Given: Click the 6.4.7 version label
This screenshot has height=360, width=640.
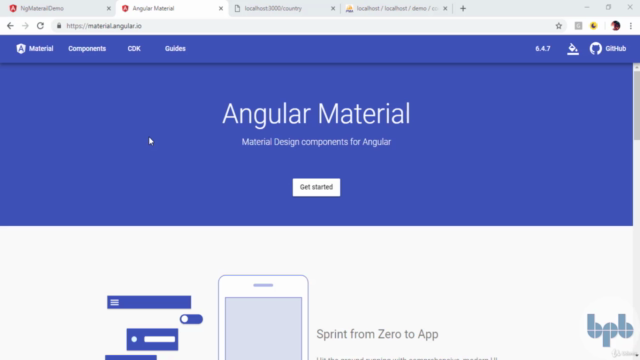Looking at the screenshot, I should 542,49.
